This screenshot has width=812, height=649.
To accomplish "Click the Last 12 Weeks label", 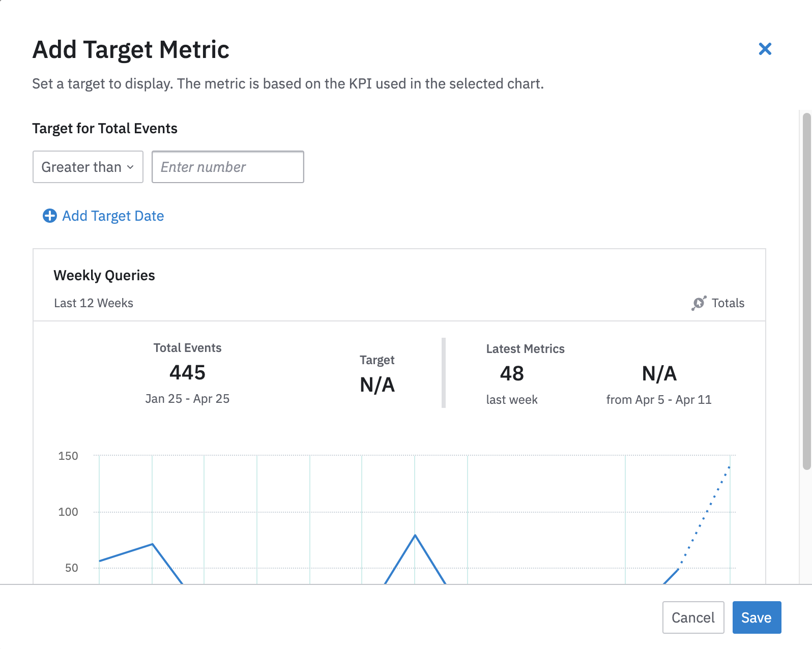I will pos(94,303).
